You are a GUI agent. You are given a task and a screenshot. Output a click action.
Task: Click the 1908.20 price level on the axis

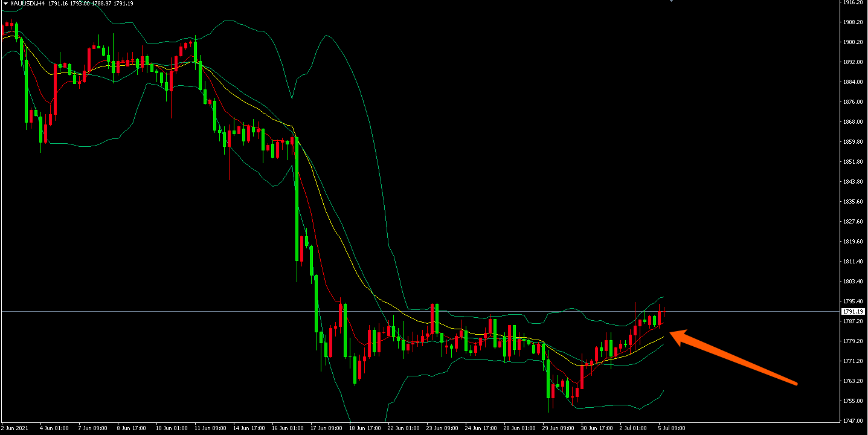(854, 22)
